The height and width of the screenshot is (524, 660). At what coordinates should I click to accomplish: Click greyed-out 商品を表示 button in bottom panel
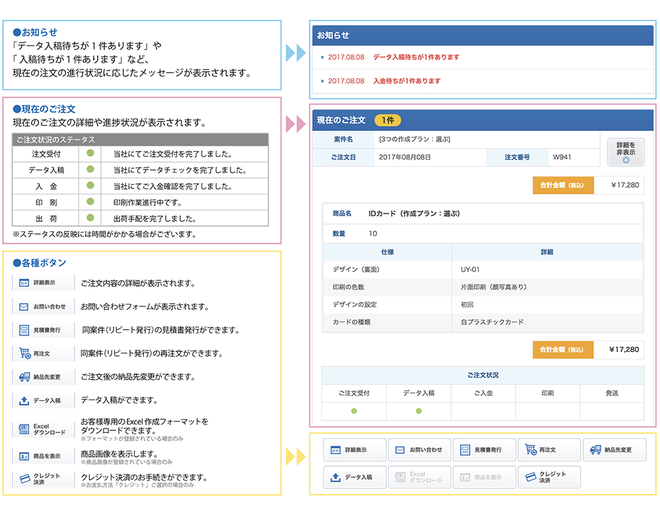[x=484, y=477]
